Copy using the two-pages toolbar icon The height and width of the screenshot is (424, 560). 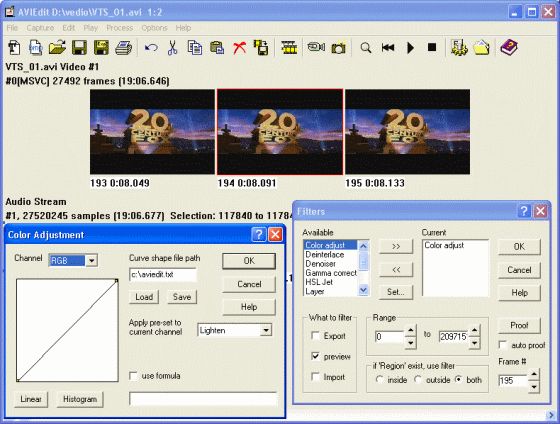coord(195,48)
